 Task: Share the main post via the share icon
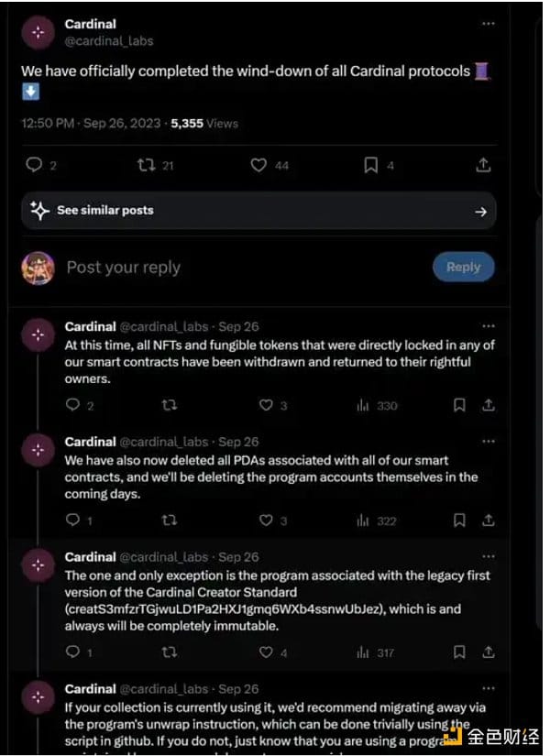[484, 164]
